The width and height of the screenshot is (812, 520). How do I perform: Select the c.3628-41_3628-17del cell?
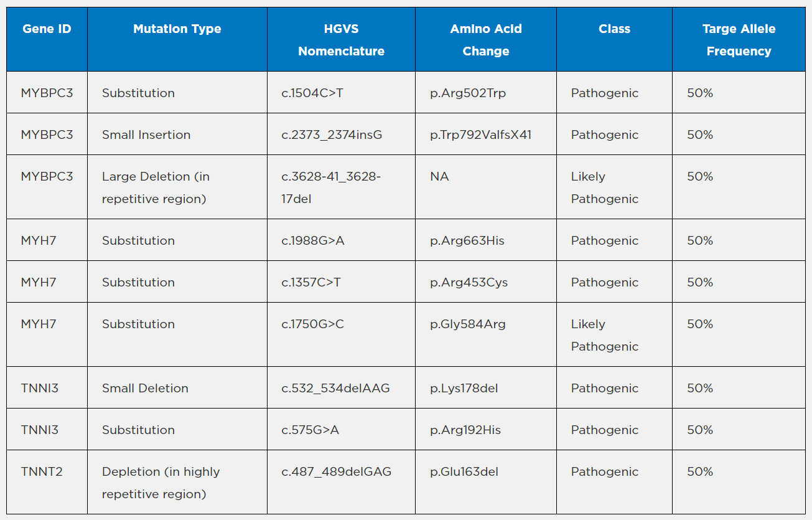pos(331,187)
